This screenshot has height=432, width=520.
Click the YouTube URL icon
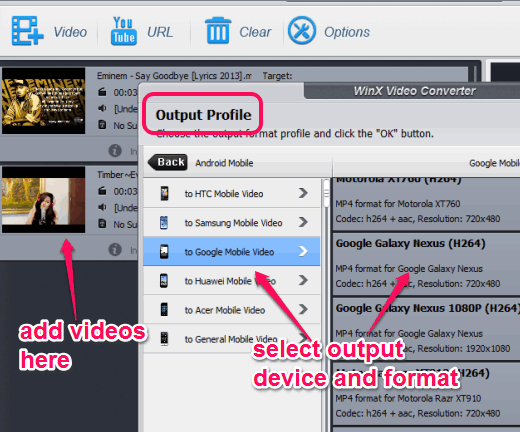pyautogui.click(x=123, y=31)
